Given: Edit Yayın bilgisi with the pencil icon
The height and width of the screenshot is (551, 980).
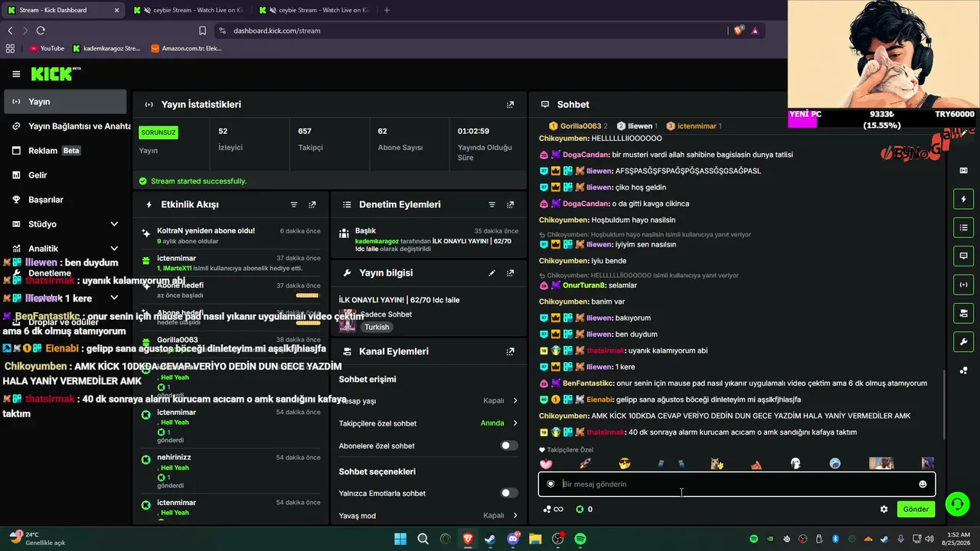Looking at the screenshot, I should point(492,273).
